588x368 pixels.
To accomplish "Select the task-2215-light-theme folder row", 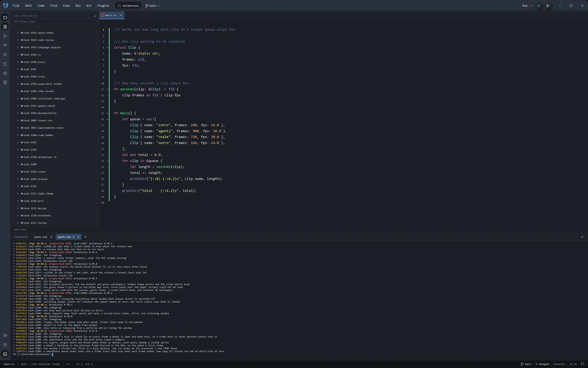I will click(x=55, y=194).
